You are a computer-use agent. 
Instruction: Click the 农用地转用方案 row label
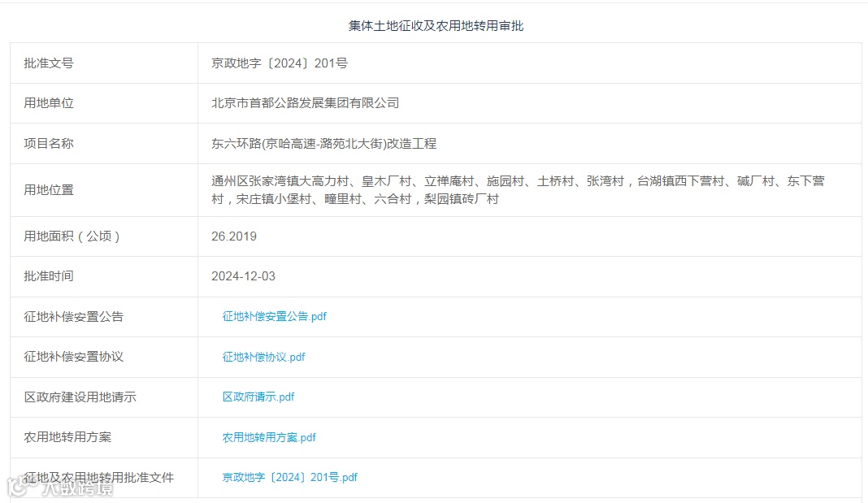click(67, 437)
